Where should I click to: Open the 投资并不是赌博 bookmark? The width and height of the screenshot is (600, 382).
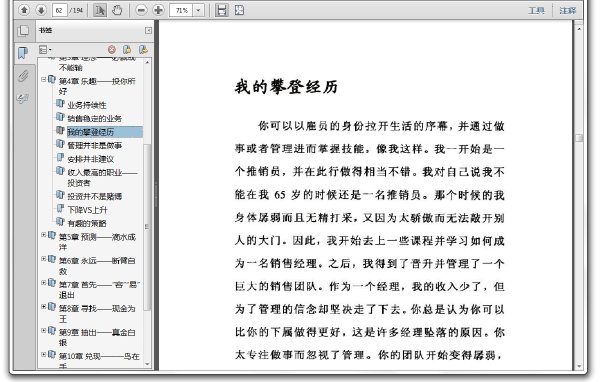95,196
